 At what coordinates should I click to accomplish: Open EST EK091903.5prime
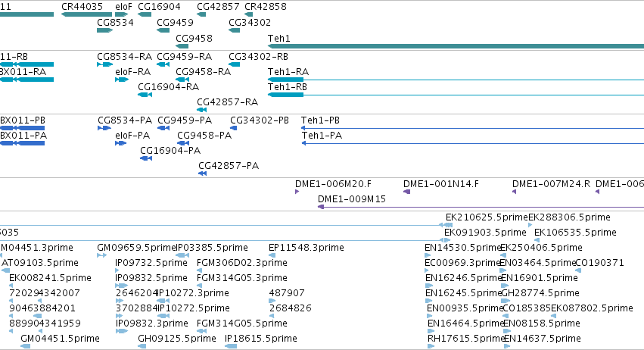coord(486,233)
